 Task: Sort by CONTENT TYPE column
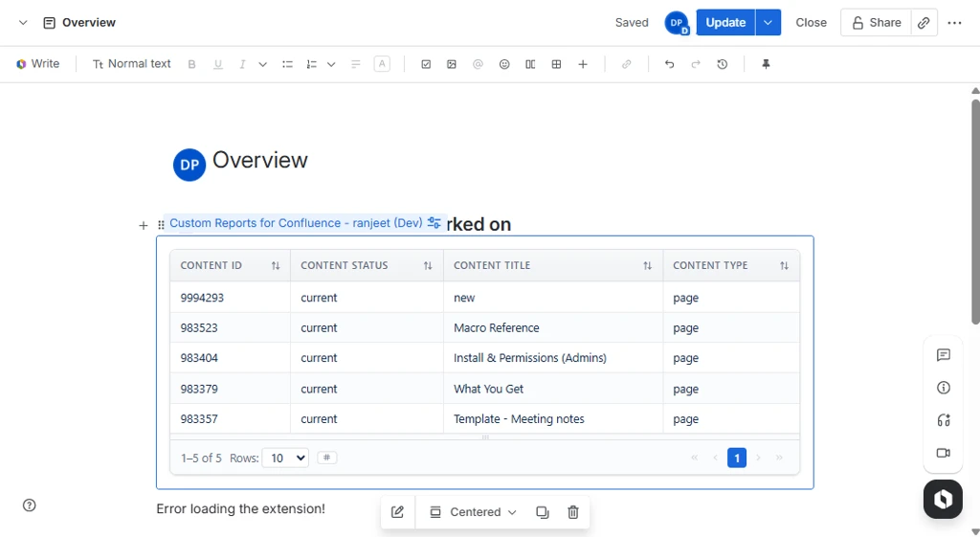784,266
